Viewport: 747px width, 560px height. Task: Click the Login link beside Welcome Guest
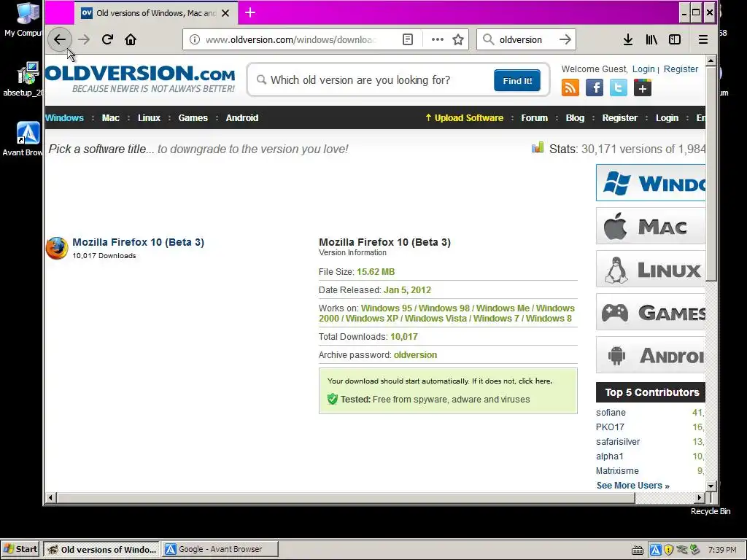[643, 69]
